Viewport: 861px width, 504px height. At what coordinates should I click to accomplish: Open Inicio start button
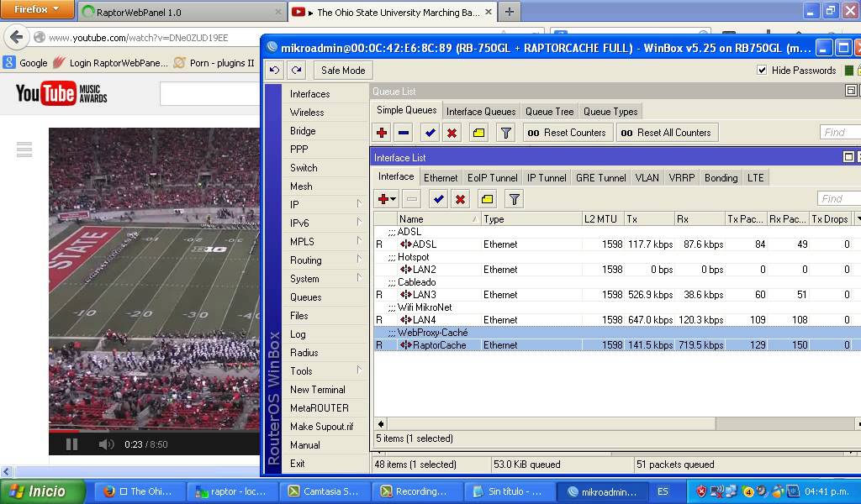click(42, 491)
